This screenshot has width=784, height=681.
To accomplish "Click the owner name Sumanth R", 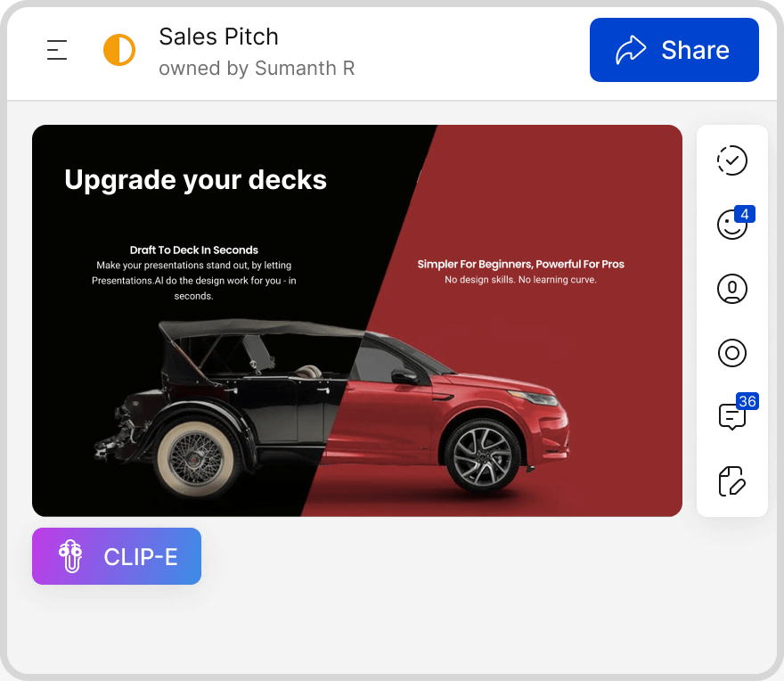I will [305, 69].
